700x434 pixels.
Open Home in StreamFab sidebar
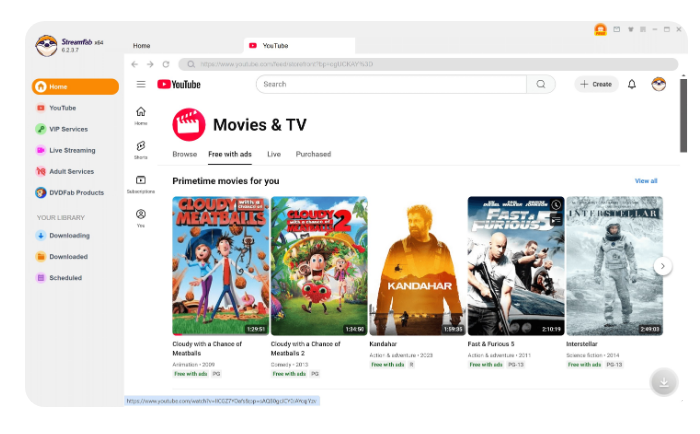(75, 87)
